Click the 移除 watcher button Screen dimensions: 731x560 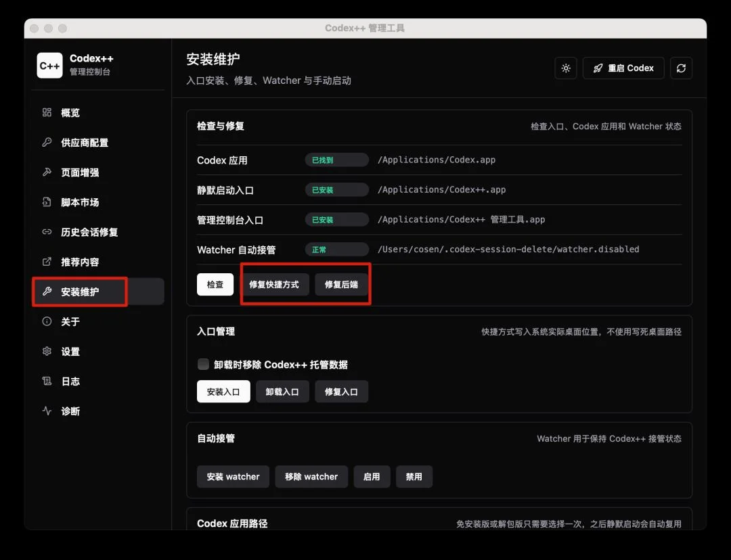[311, 476]
